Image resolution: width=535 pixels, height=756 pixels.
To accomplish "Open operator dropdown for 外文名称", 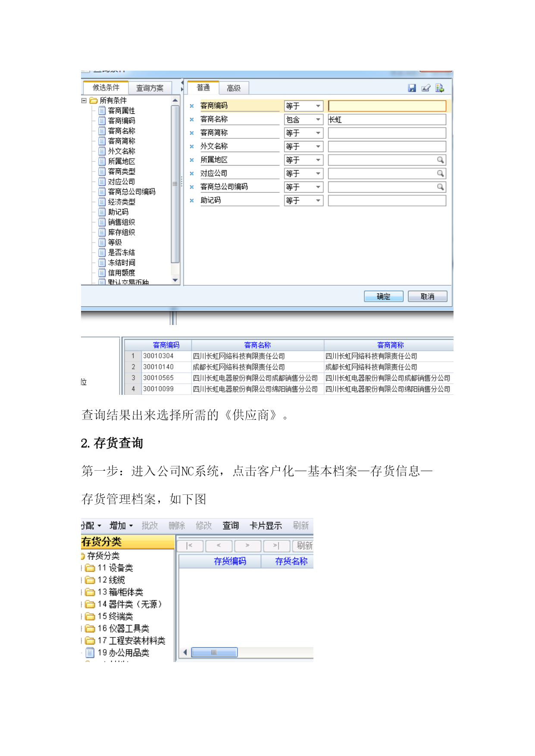I will coord(318,147).
